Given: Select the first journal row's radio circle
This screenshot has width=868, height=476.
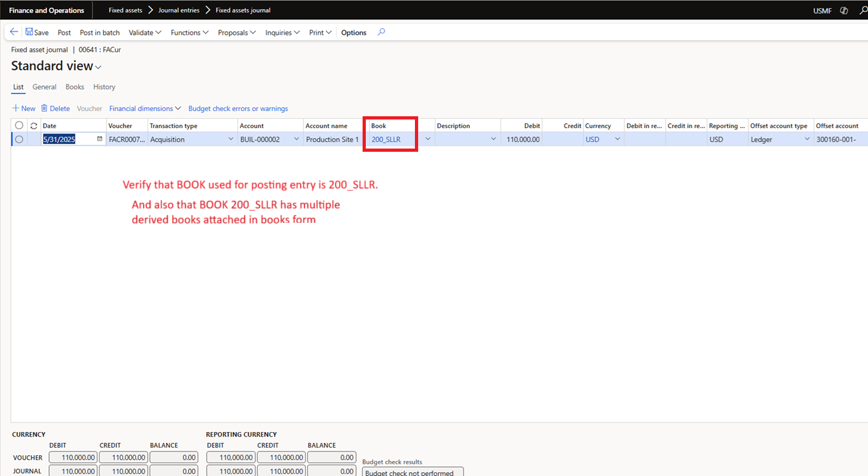Looking at the screenshot, I should pyautogui.click(x=19, y=140).
